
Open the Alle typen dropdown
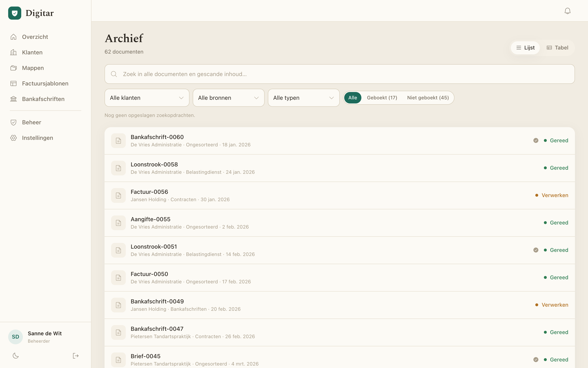coord(303,98)
